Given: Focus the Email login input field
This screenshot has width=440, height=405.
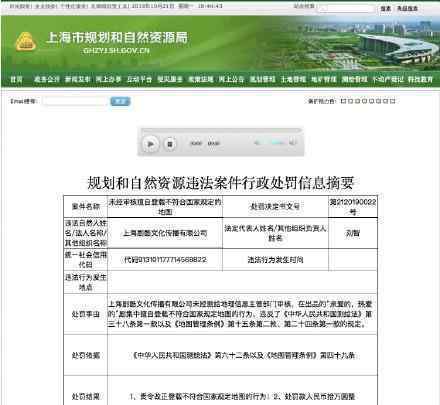Looking at the screenshot, I should (x=75, y=101).
